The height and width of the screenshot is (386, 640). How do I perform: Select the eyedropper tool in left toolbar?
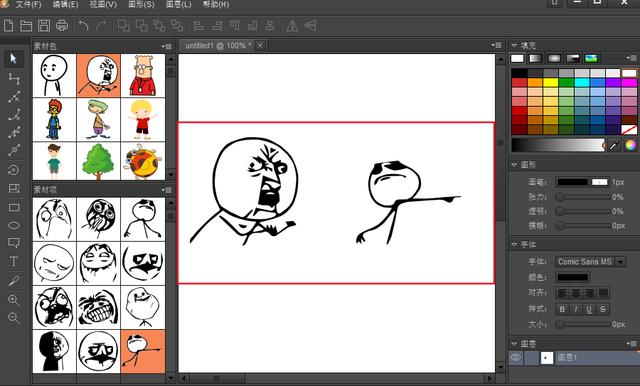[x=14, y=281]
